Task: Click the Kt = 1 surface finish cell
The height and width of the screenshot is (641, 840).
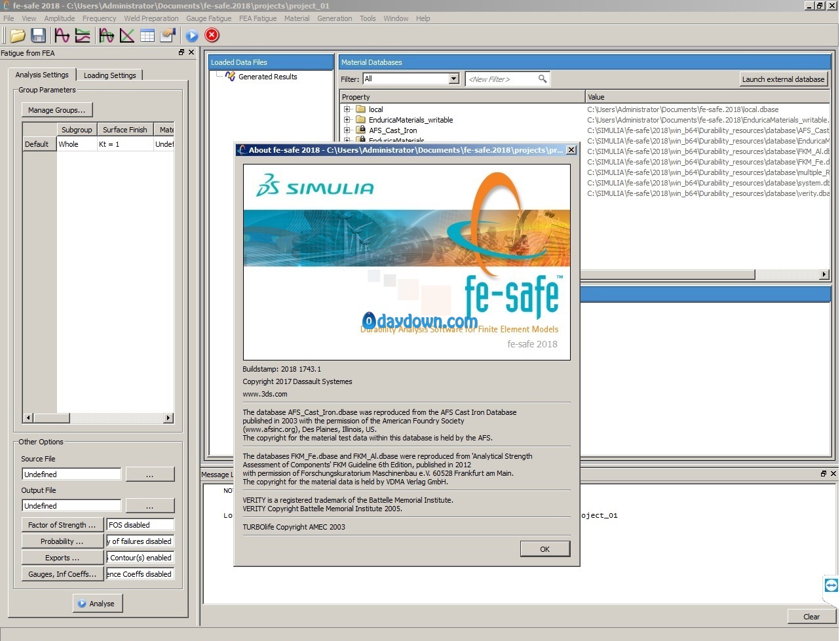Action: pos(125,144)
